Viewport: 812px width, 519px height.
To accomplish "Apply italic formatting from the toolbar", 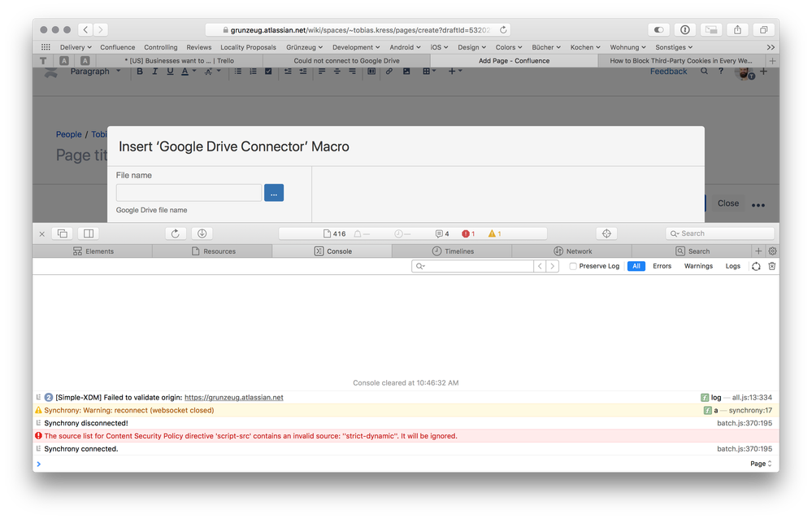I will pyautogui.click(x=153, y=72).
